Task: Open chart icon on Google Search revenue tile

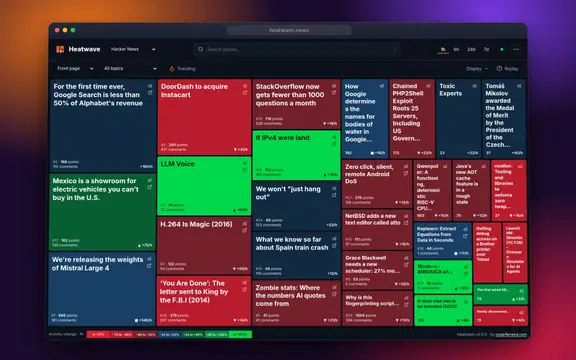Action: [x=150, y=86]
